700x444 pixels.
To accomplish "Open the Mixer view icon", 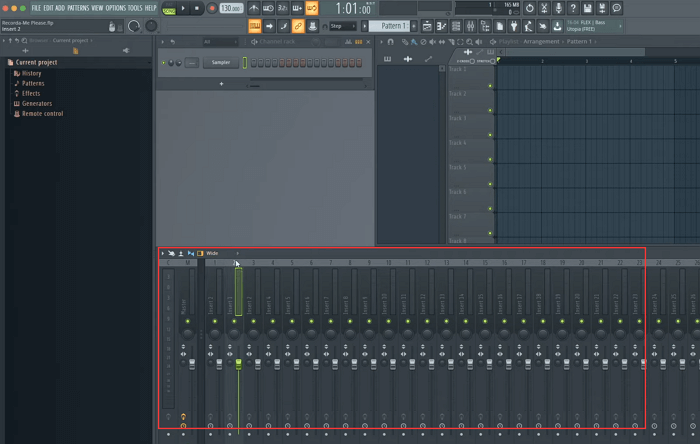I will tap(471, 26).
